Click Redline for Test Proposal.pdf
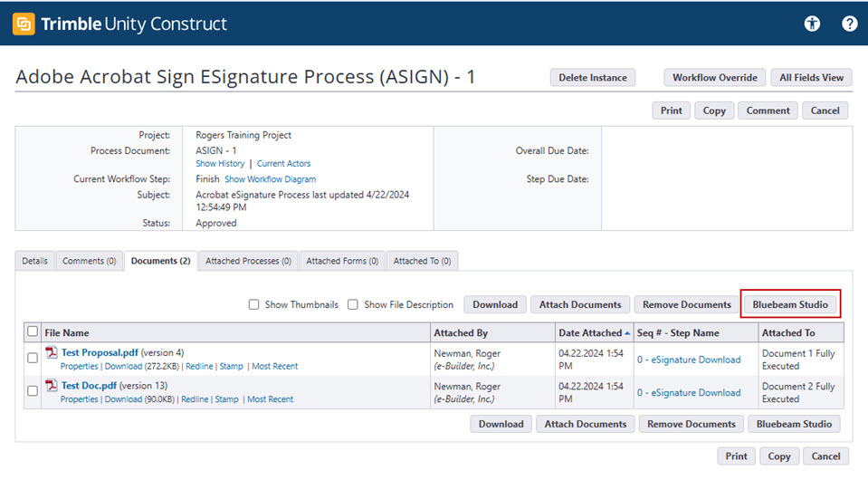 pos(199,367)
